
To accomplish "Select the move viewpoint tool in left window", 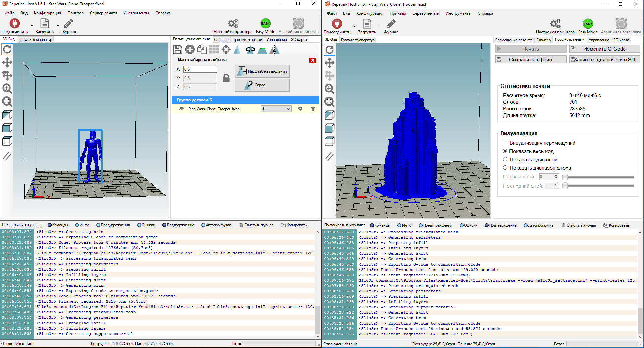I will point(7,62).
